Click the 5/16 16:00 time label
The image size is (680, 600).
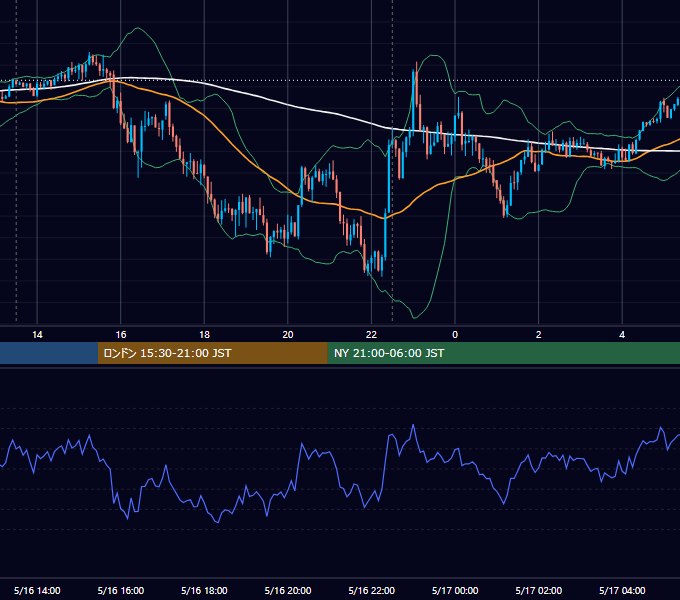[121, 590]
